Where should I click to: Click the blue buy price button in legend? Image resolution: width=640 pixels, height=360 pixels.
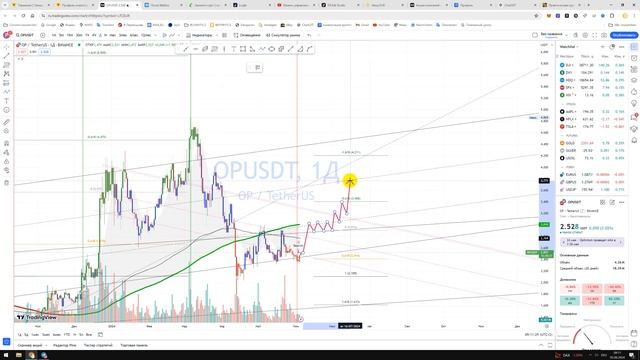(44, 52)
